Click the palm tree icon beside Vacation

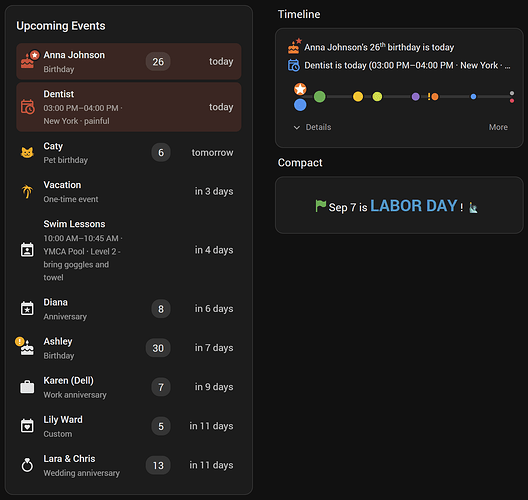(x=27, y=192)
